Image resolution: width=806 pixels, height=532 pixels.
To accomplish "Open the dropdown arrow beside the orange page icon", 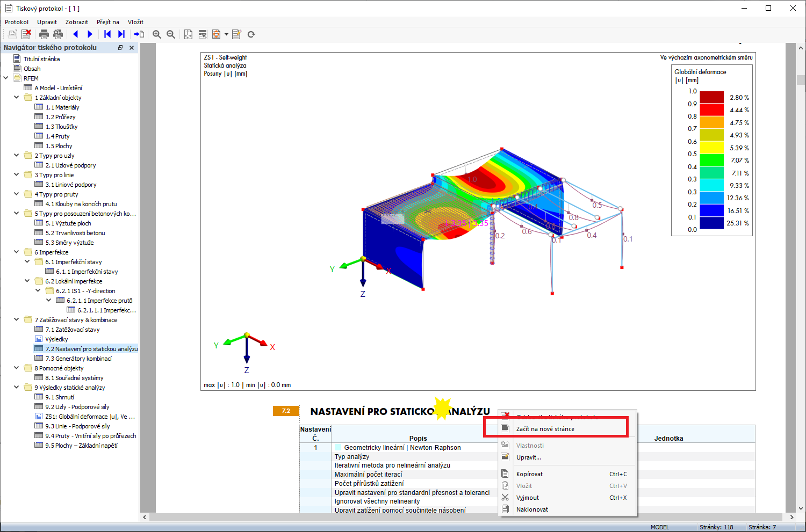I will tap(226, 34).
